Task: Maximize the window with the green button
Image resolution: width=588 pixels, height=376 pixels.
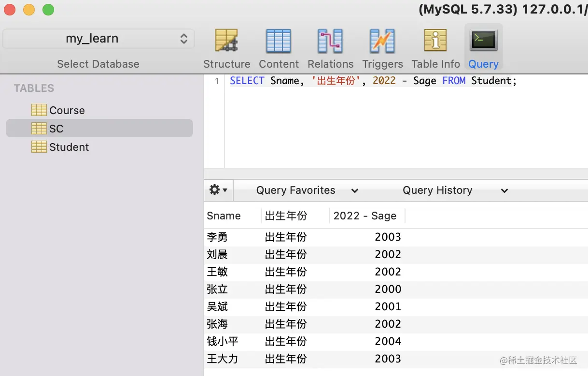Action: (x=48, y=9)
